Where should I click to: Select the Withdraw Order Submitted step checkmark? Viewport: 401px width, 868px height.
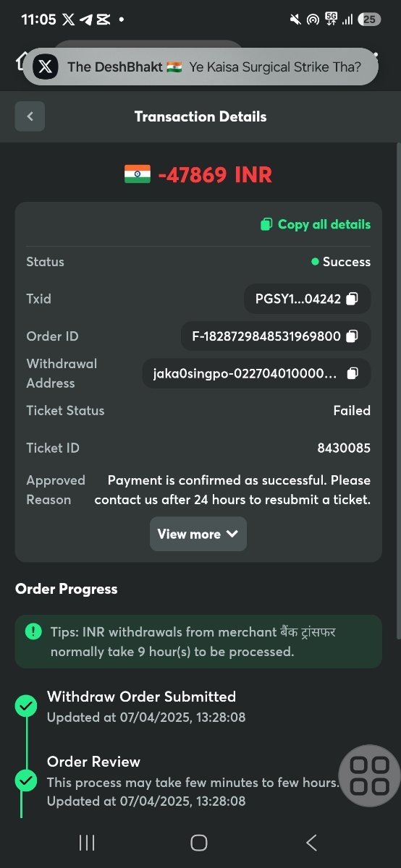[x=26, y=706]
